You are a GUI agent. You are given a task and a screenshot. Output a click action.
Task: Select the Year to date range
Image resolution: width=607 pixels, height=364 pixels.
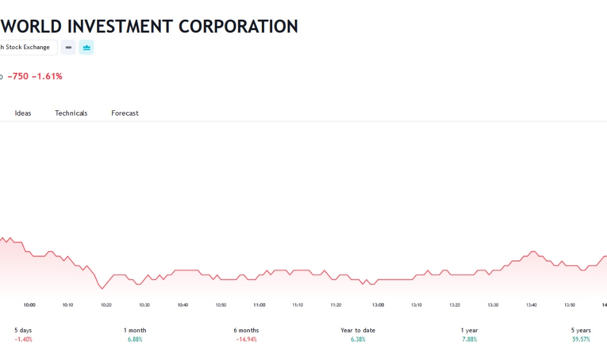click(358, 335)
